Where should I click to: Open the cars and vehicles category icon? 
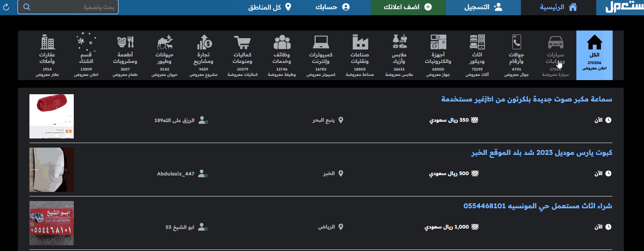(x=555, y=42)
